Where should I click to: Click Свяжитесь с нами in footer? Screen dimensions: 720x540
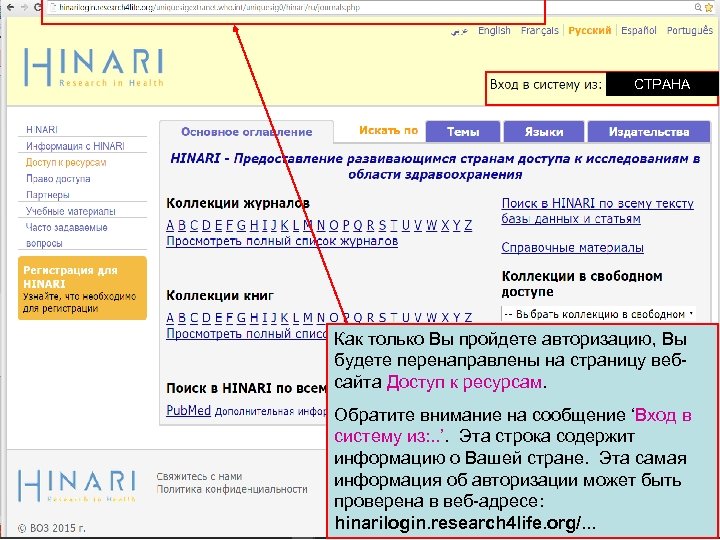point(199,477)
